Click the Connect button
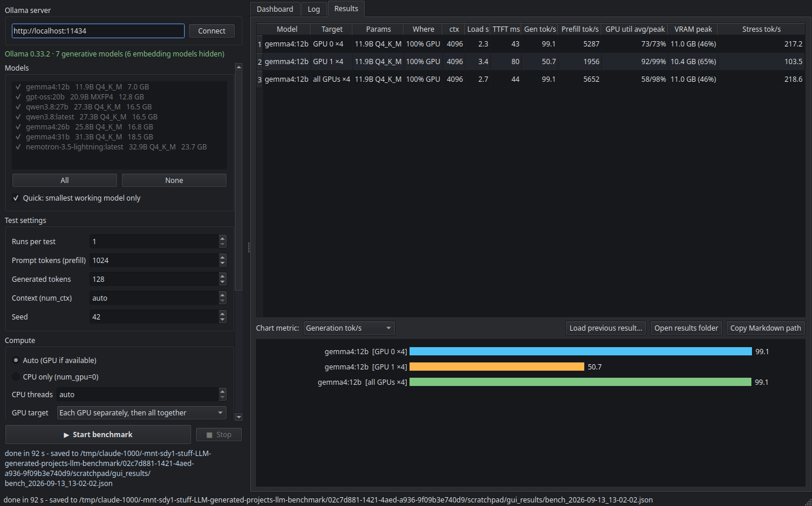The image size is (812, 506). (x=212, y=31)
